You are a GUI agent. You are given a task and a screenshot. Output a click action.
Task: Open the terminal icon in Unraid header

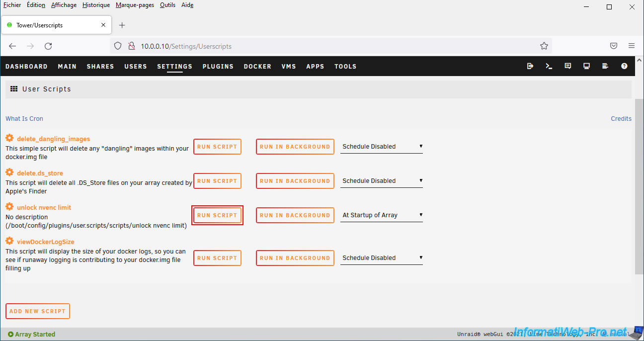[549, 66]
